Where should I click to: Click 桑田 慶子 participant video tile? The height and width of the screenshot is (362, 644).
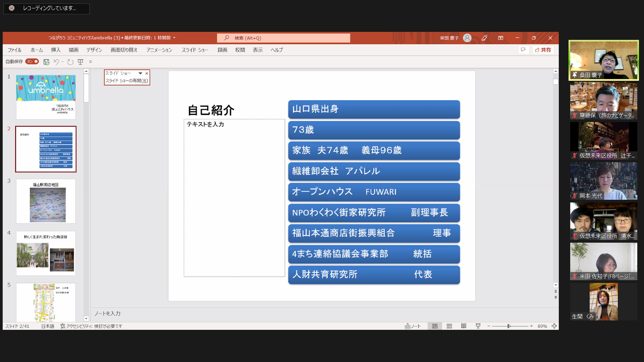pos(603,60)
